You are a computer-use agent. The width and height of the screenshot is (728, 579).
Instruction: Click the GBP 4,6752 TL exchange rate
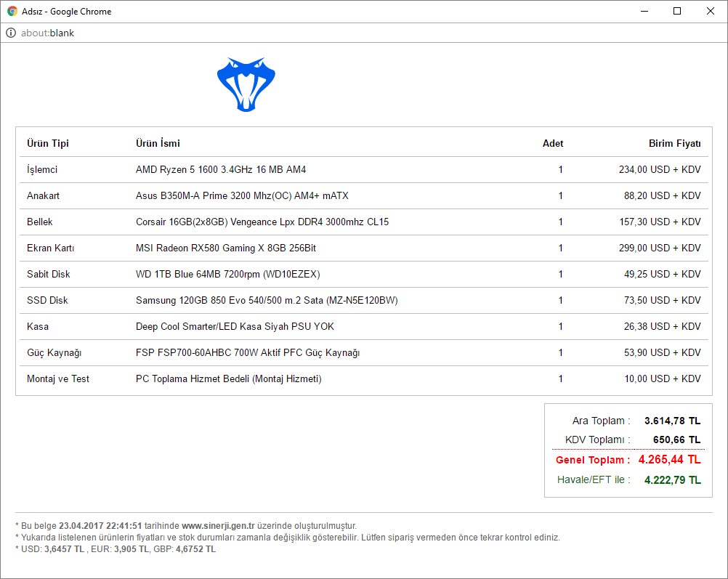coord(185,549)
